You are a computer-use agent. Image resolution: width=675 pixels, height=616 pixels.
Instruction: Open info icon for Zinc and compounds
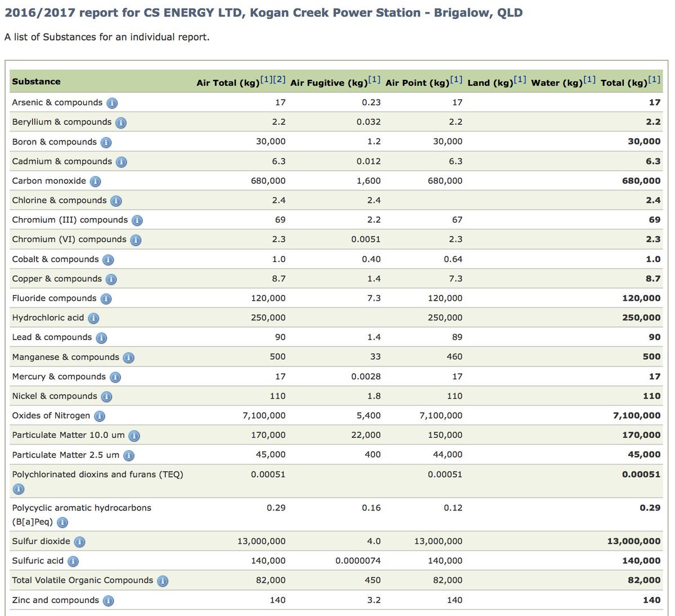(108, 601)
